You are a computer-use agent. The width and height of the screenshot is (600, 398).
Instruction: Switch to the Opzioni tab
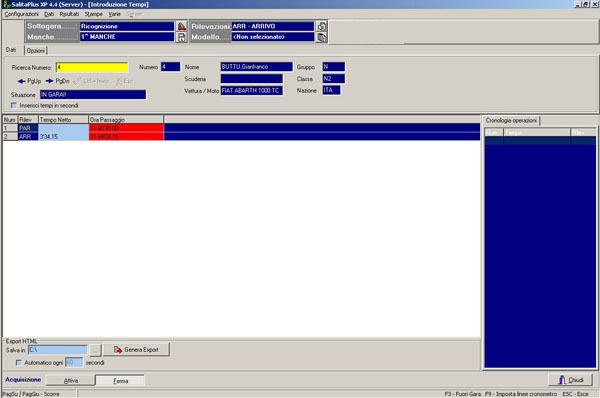[36, 51]
